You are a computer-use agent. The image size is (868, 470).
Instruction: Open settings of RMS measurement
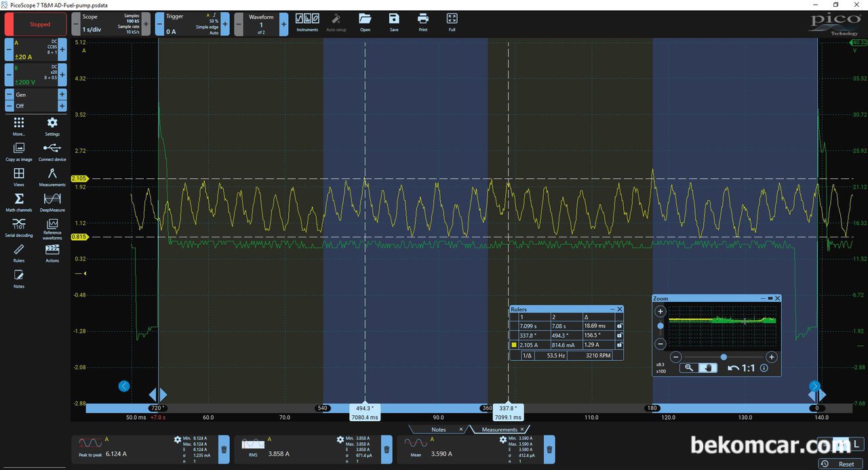coord(340,439)
